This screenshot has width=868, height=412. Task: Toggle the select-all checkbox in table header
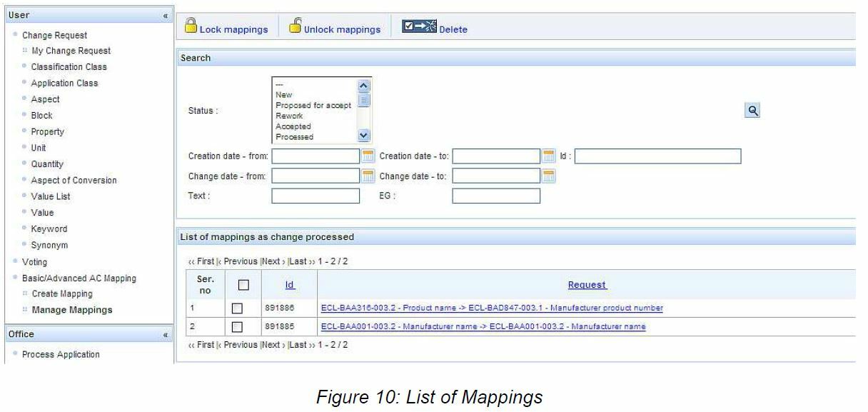(243, 285)
